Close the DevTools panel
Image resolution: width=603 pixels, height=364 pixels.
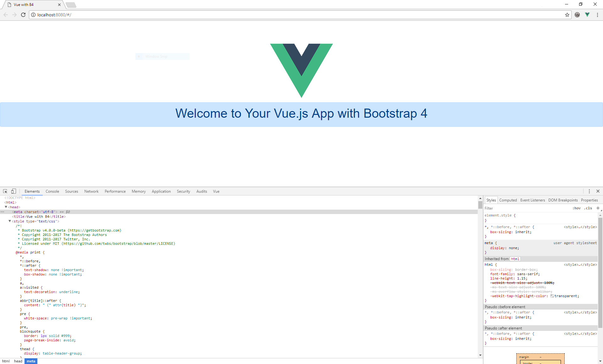(x=598, y=191)
